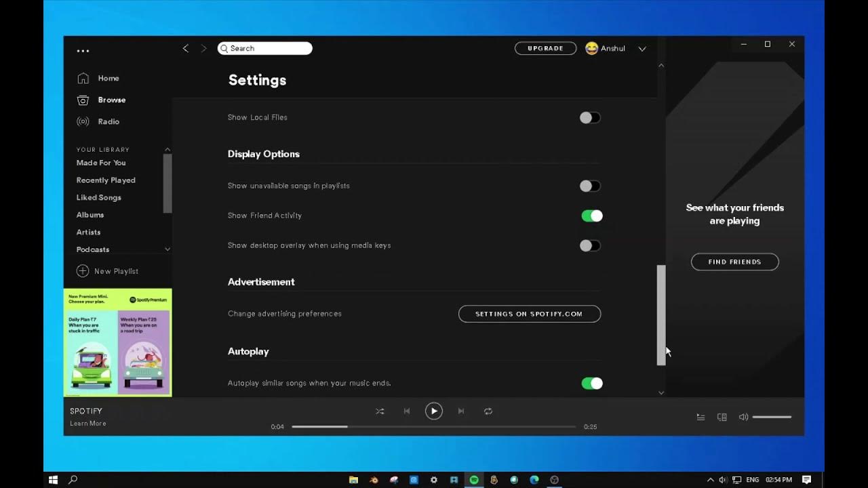Expand the account dropdown chevron

[642, 49]
